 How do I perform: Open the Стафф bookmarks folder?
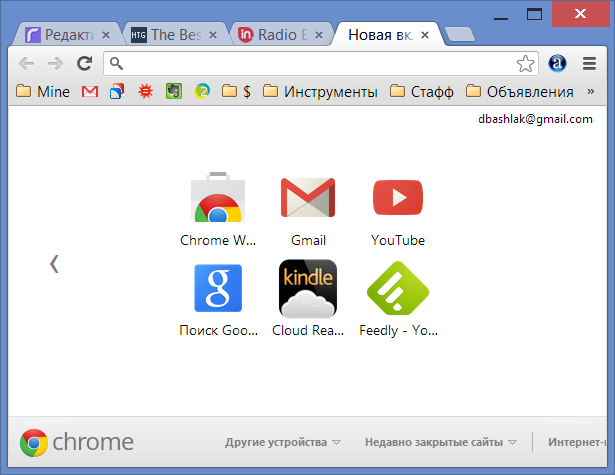(x=422, y=91)
